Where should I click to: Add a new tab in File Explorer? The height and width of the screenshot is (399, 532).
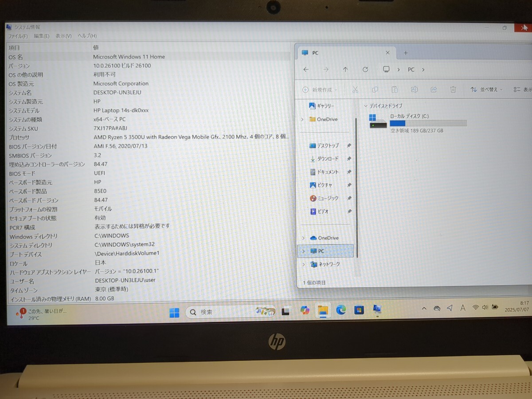(405, 53)
